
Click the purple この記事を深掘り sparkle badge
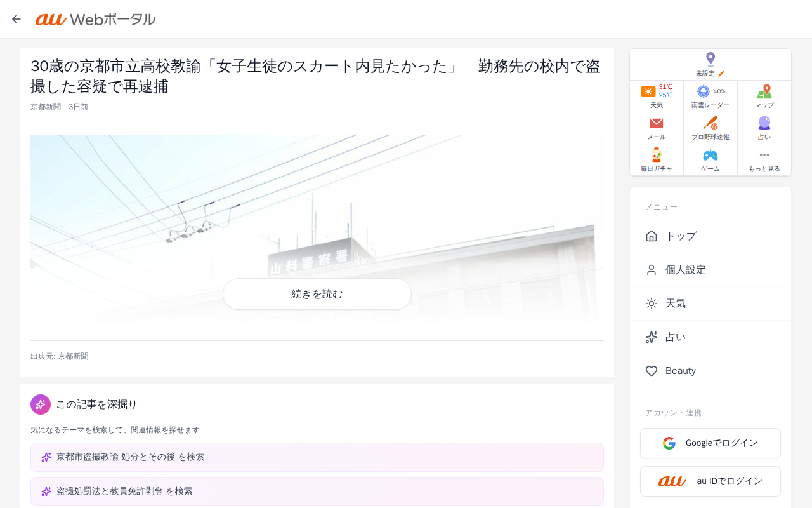41,404
